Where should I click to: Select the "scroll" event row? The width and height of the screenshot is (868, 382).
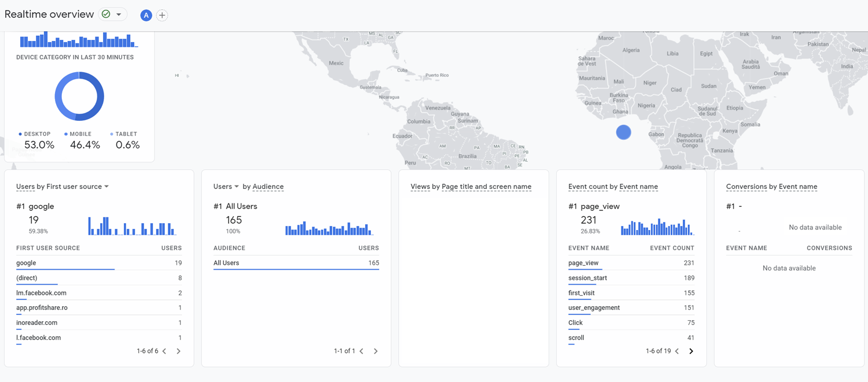coord(631,338)
